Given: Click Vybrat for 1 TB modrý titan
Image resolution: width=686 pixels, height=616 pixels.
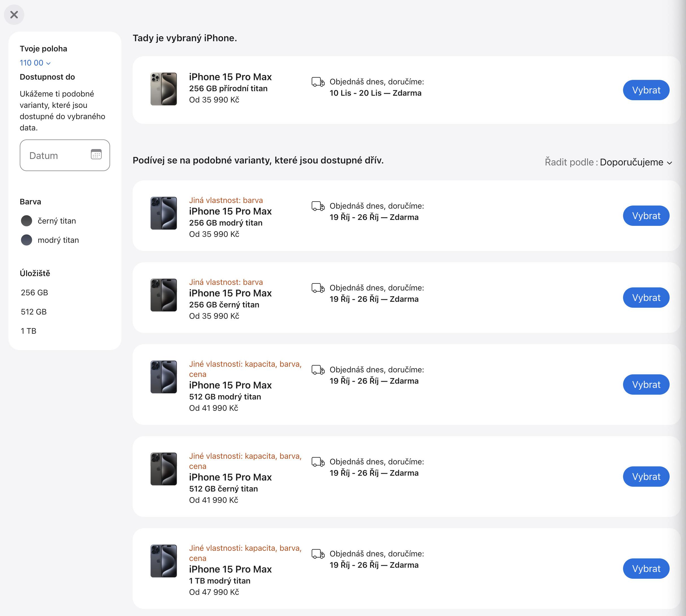Looking at the screenshot, I should pos(646,569).
